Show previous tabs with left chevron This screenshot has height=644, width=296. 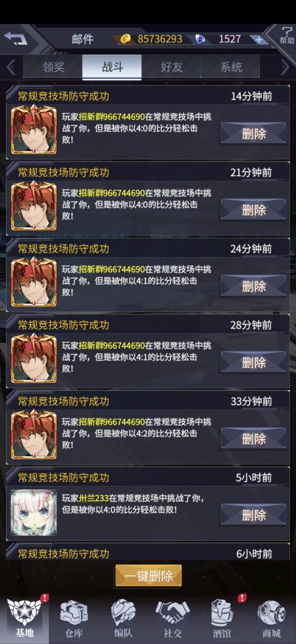(11, 67)
